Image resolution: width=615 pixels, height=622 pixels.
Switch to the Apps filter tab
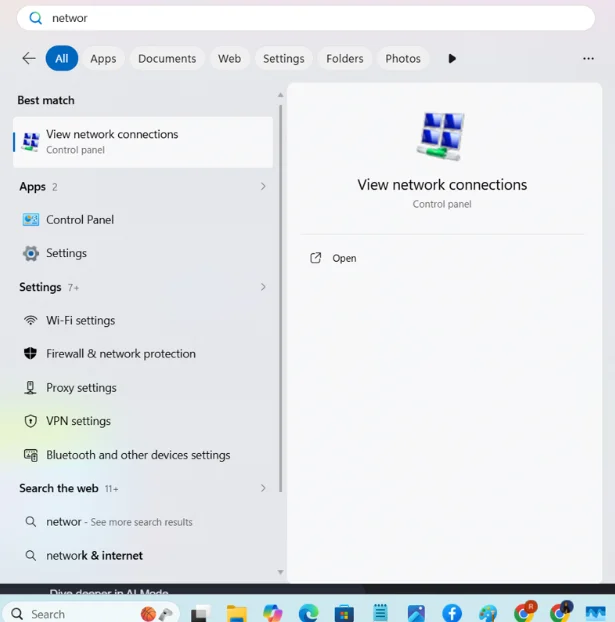(x=103, y=58)
